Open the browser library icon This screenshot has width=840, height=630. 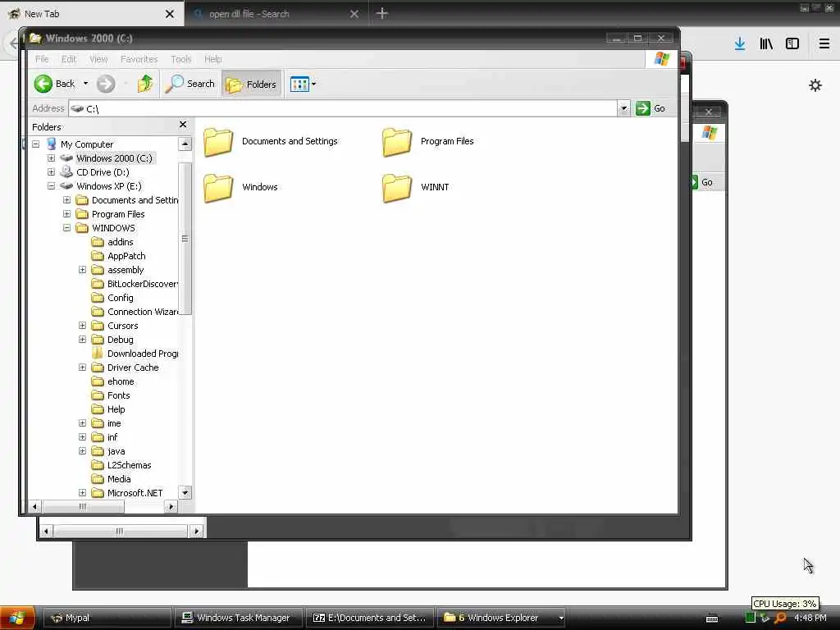point(766,44)
